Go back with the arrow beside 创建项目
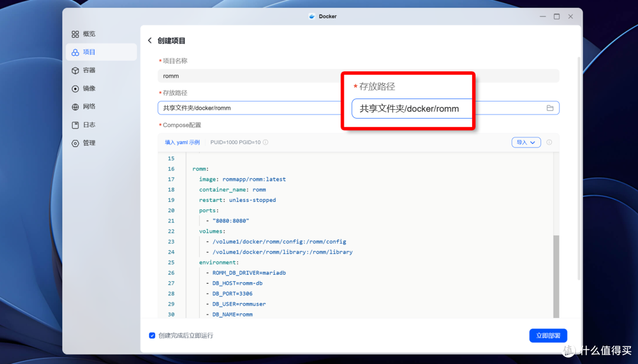638x364 pixels. tap(149, 40)
